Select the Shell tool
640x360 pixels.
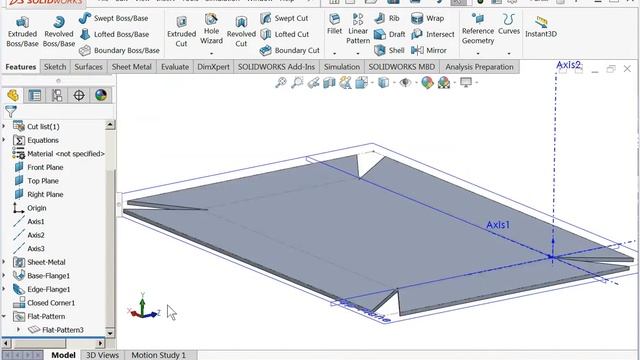click(x=389, y=50)
